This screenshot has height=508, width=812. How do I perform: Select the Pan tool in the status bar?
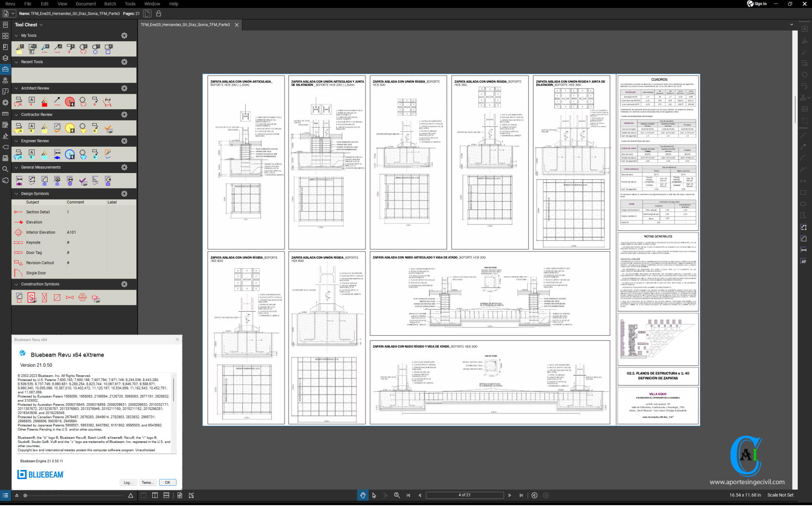(363, 495)
